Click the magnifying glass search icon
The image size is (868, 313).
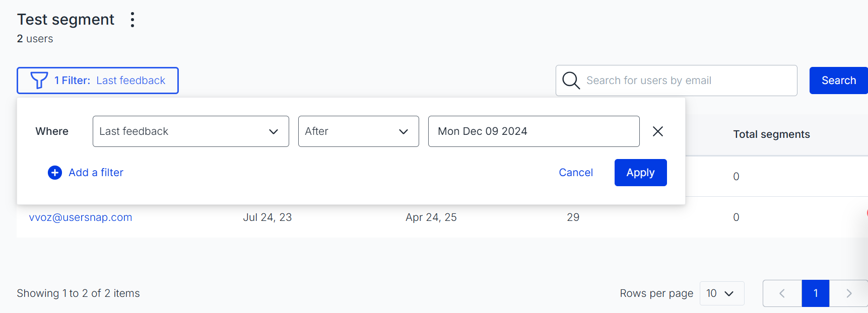[x=571, y=81]
